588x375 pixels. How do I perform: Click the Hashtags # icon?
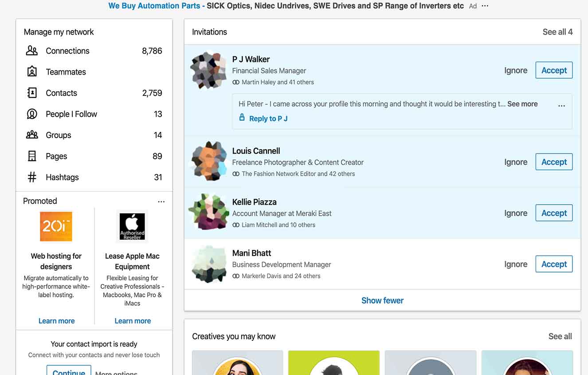tap(32, 177)
